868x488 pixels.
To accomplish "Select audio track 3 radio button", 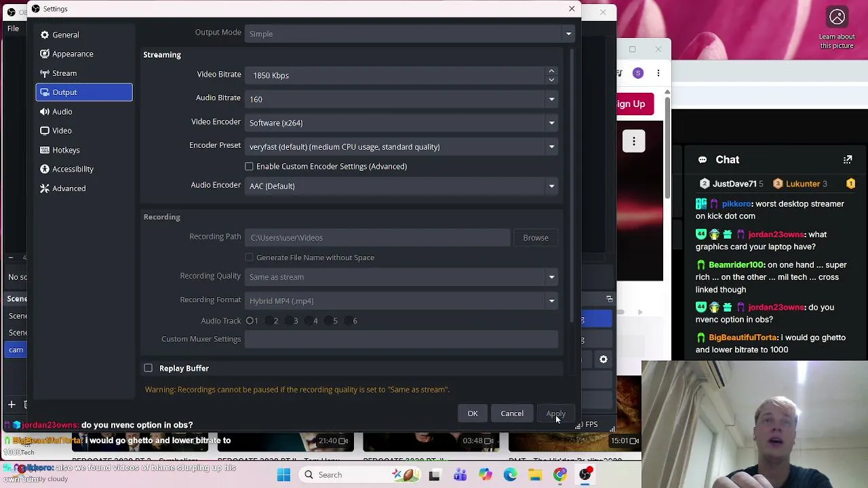I will [x=290, y=321].
